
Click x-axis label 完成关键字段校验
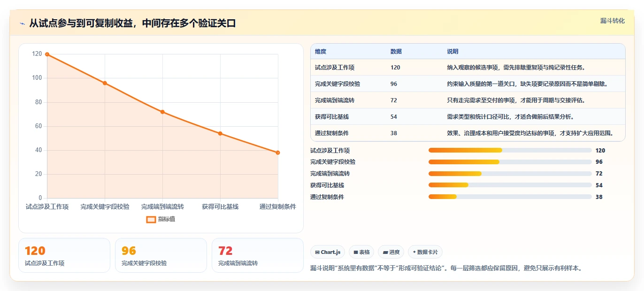point(105,207)
